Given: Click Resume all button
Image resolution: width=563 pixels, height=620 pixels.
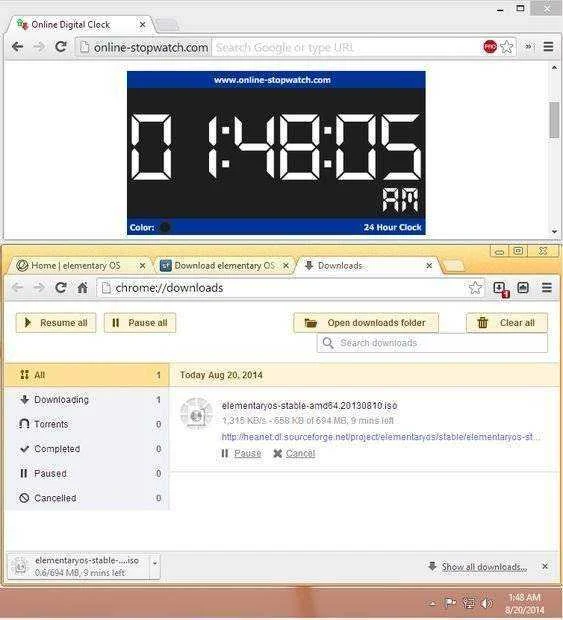Looking at the screenshot, I should [56, 323].
